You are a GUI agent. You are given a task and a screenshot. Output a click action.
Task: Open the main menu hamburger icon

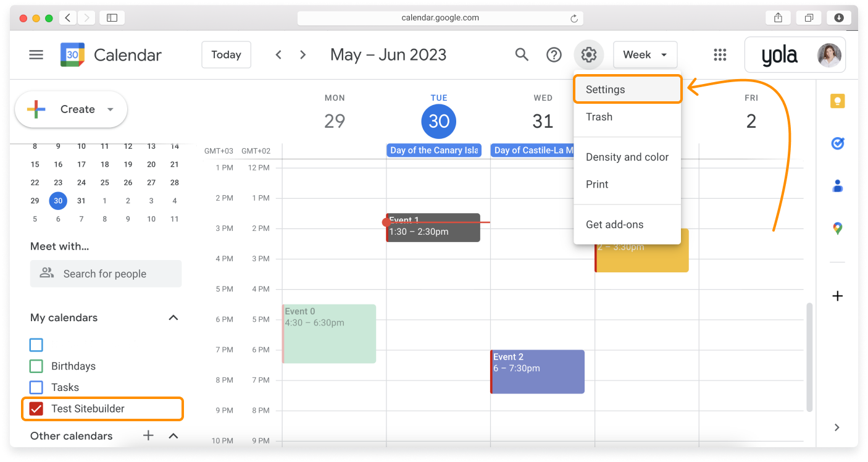click(36, 55)
